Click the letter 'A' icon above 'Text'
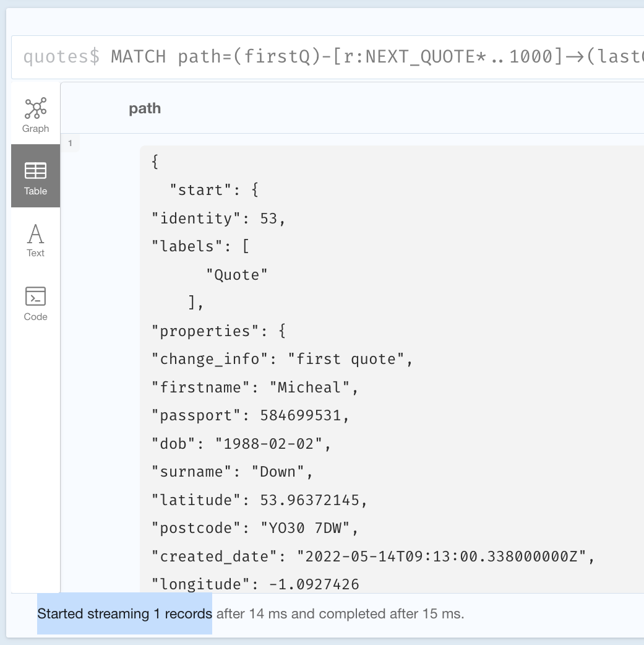The width and height of the screenshot is (644, 645). click(35, 233)
